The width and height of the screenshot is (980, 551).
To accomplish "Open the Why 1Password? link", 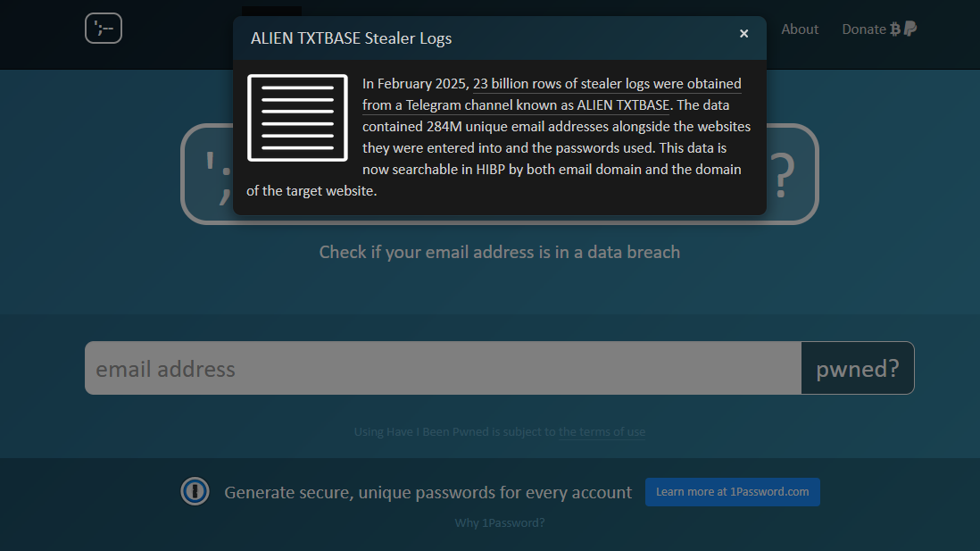I will pyautogui.click(x=499, y=523).
